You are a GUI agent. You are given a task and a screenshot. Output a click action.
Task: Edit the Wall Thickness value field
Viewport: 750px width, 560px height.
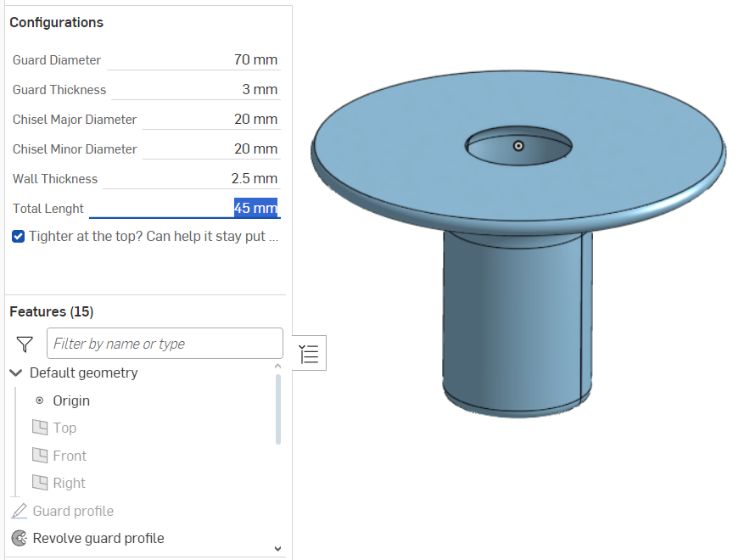(192, 178)
